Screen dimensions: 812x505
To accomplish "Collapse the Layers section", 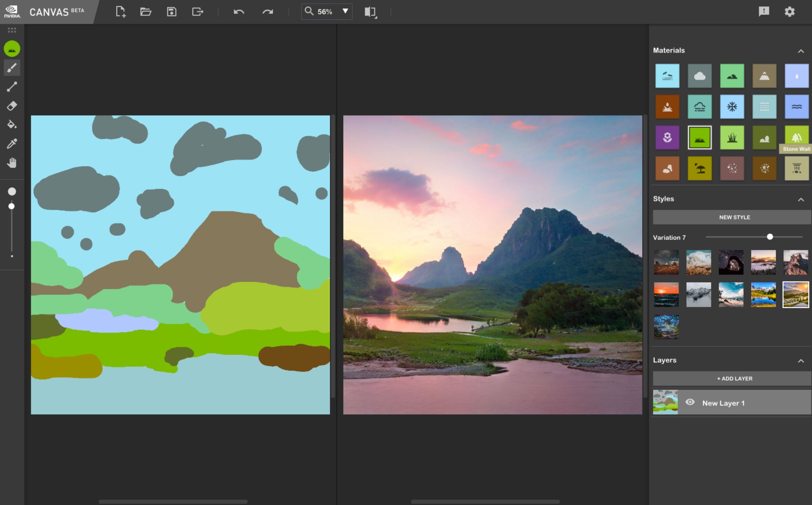I will 801,361.
